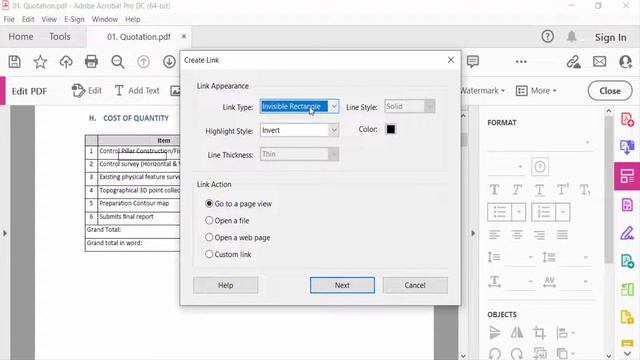Expand the More dropdown in toolbar
Viewport: 640px width, 360px height.
coord(536,91)
